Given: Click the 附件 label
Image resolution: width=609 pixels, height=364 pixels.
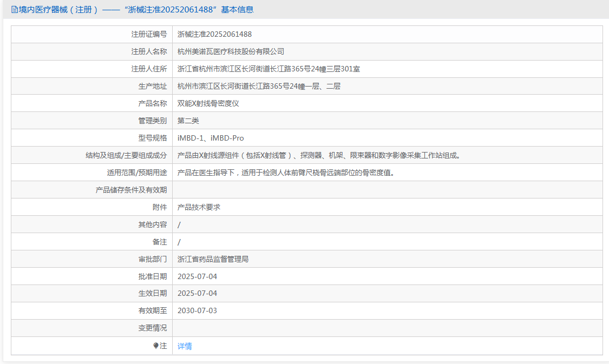Looking at the screenshot, I should (160, 207).
